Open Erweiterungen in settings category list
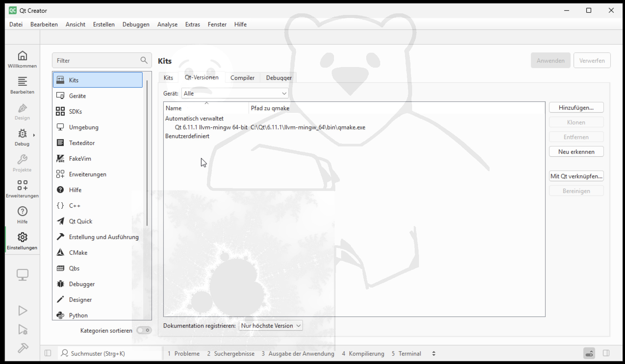This screenshot has height=364, width=625. pyautogui.click(x=98, y=174)
